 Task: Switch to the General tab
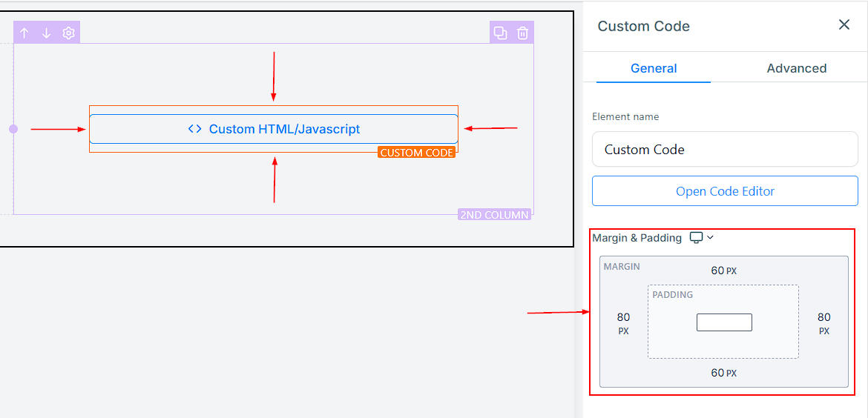[653, 68]
